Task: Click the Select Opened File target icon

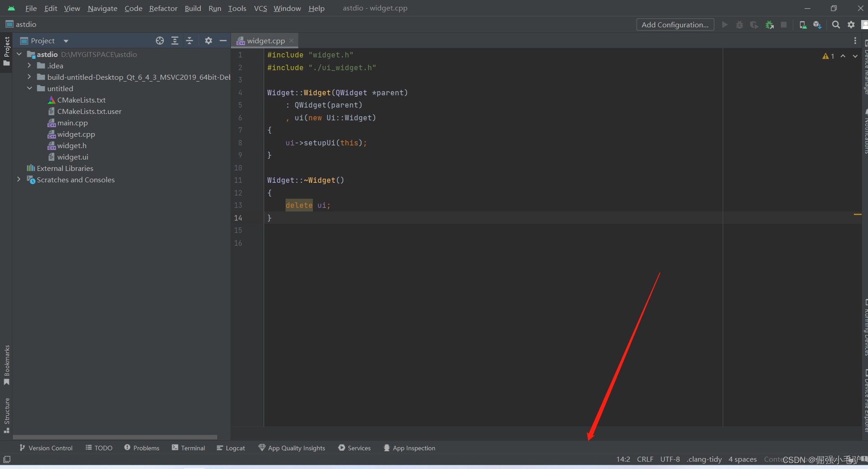Action: tap(160, 41)
